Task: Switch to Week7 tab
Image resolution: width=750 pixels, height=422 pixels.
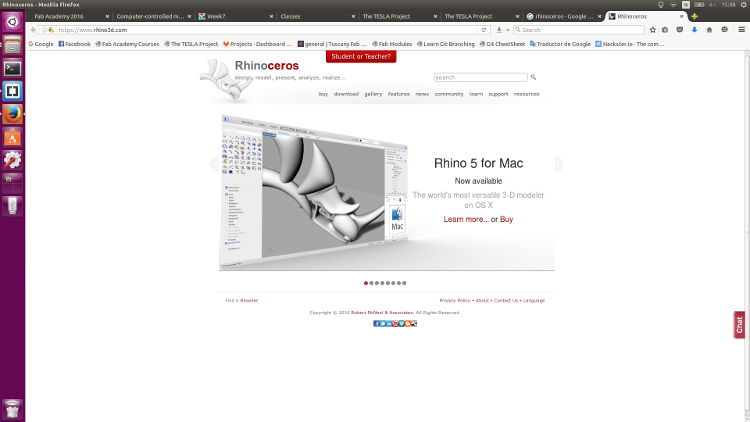Action: (x=234, y=16)
